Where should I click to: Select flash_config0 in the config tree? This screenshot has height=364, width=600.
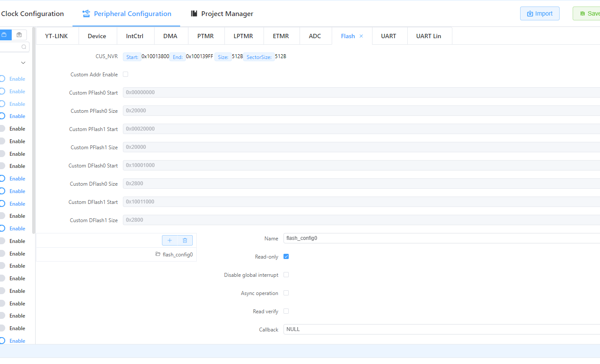[x=178, y=255]
